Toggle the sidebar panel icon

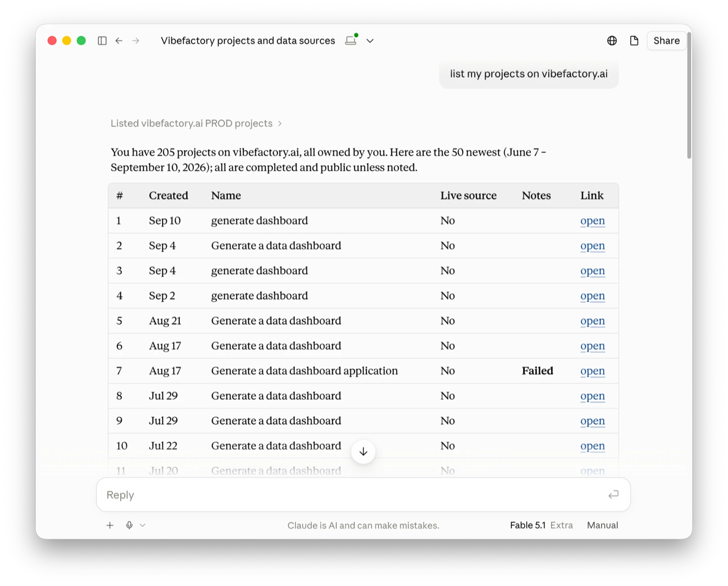[x=102, y=41]
